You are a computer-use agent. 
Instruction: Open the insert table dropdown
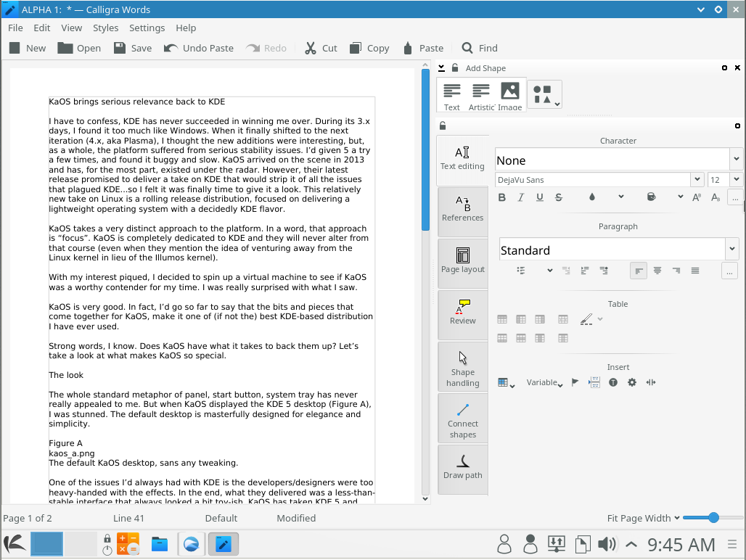point(506,383)
